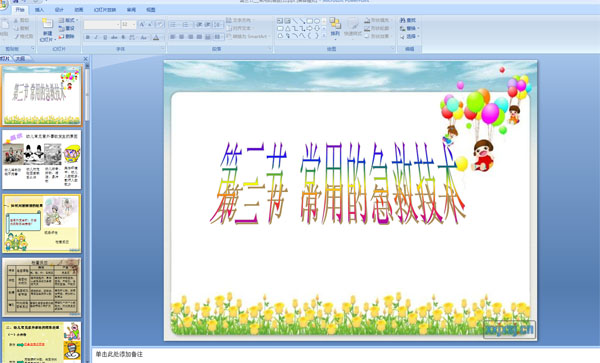Select slide 4 thumbnail with the table
600x363 pixels.
[42, 287]
